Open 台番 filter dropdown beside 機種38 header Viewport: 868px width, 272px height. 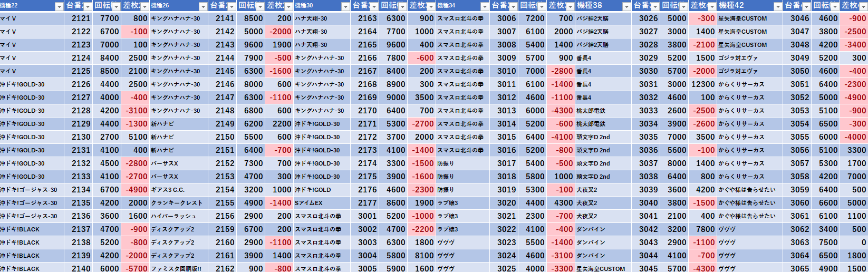tap(655, 6)
